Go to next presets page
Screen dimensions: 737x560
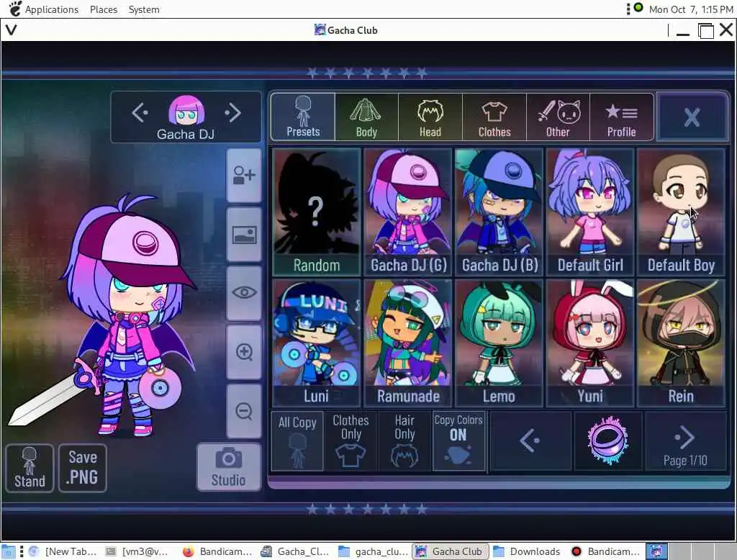[685, 441]
